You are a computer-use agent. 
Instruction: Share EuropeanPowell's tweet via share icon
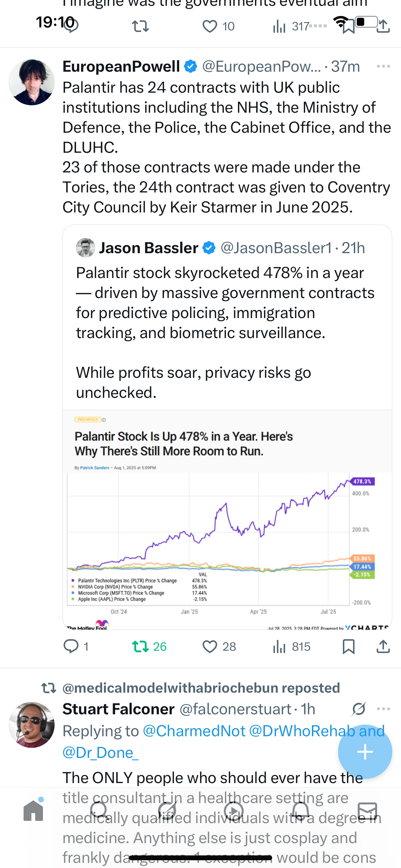pyautogui.click(x=383, y=646)
